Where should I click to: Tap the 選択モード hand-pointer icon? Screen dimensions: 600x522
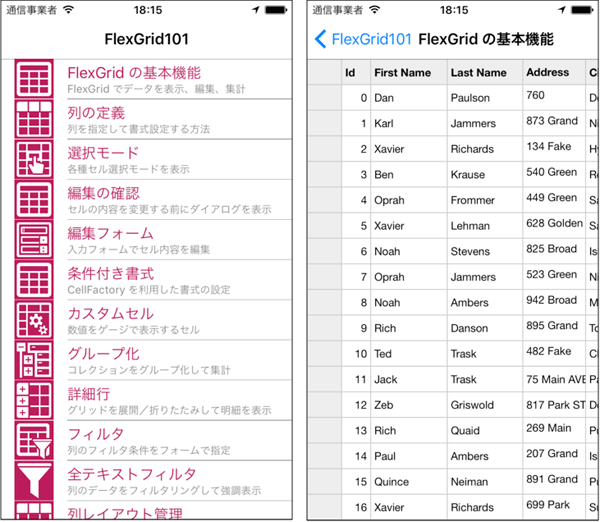(34, 159)
